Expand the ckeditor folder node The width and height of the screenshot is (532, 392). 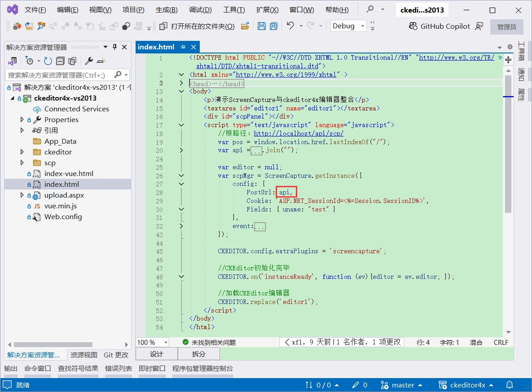coord(22,152)
